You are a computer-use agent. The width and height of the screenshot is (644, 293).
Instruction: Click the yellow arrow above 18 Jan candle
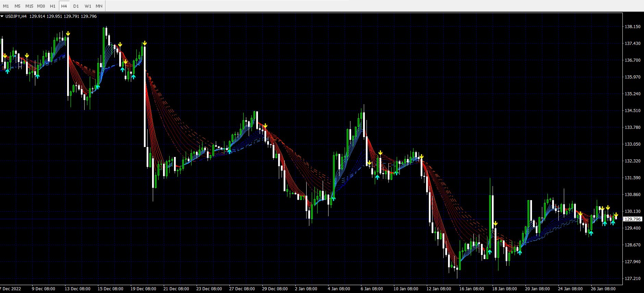[495, 223]
